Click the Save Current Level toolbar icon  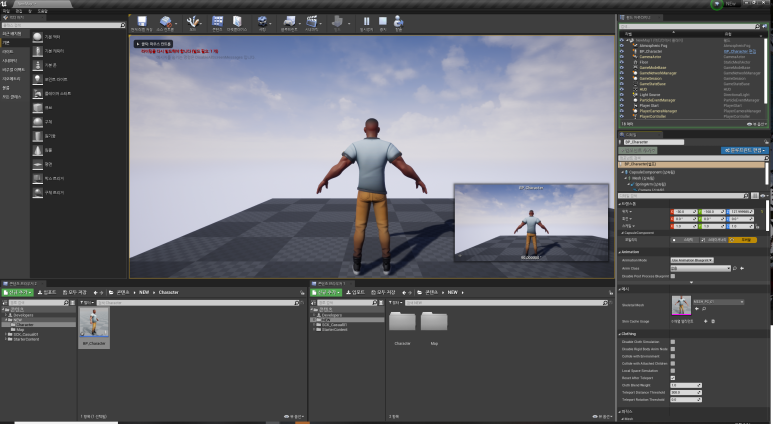tap(142, 22)
